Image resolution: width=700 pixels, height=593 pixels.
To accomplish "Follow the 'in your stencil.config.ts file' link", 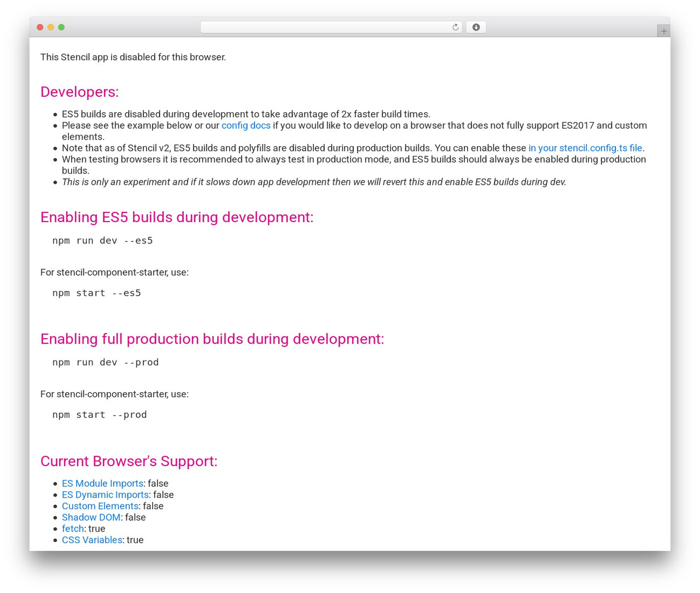I will click(x=585, y=148).
